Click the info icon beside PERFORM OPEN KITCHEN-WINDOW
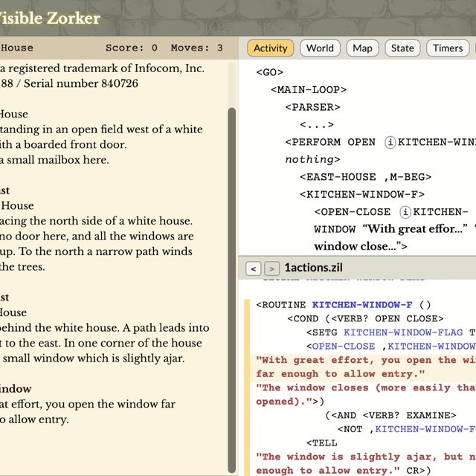 tap(390, 142)
